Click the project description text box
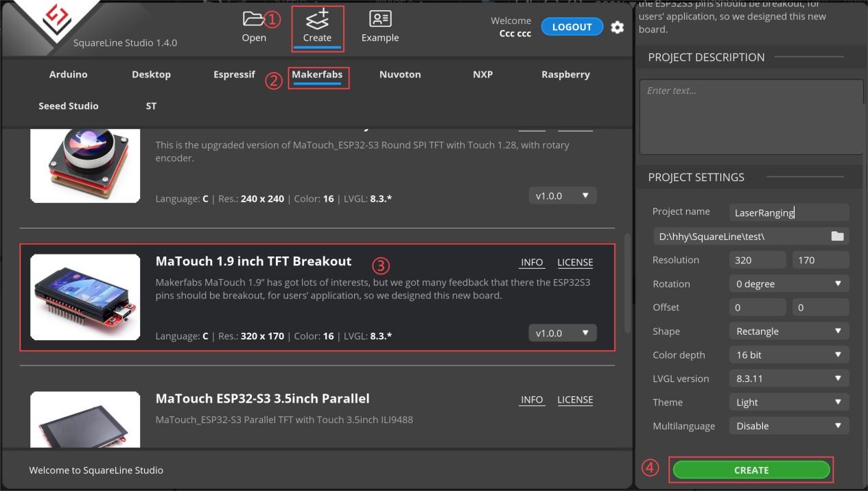Screen dimensions: 868x491 pyautogui.click(x=751, y=117)
